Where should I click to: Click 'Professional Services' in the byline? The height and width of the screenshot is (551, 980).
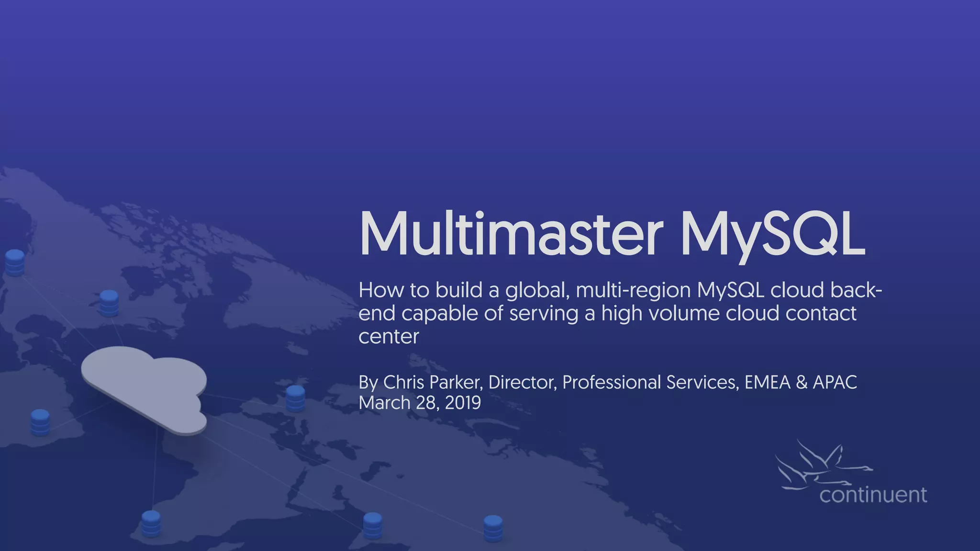coord(649,382)
